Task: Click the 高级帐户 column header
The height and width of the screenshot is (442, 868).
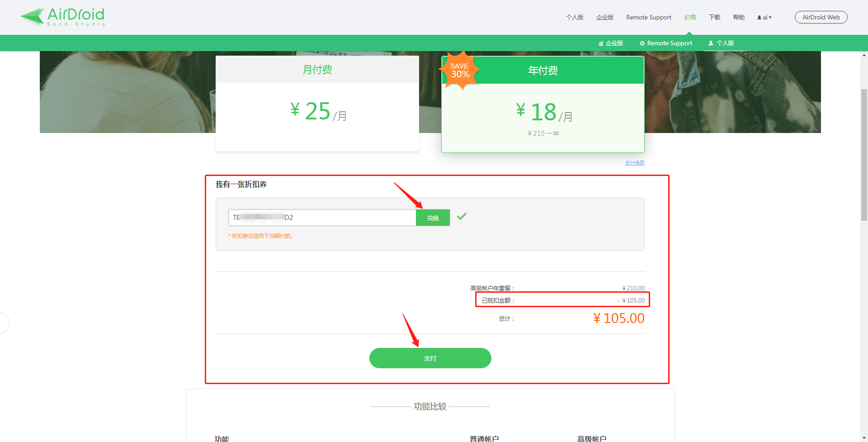Action: 592,438
